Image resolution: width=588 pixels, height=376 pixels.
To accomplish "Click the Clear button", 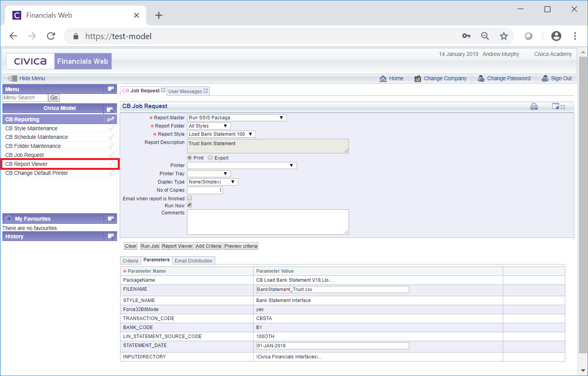I will (x=131, y=246).
